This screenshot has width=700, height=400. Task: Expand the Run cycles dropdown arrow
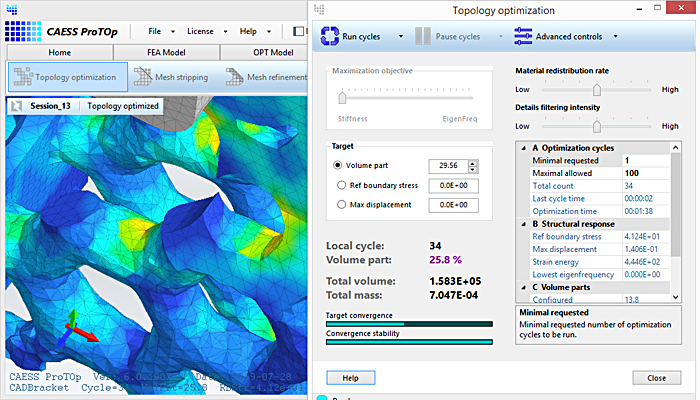coord(401,37)
